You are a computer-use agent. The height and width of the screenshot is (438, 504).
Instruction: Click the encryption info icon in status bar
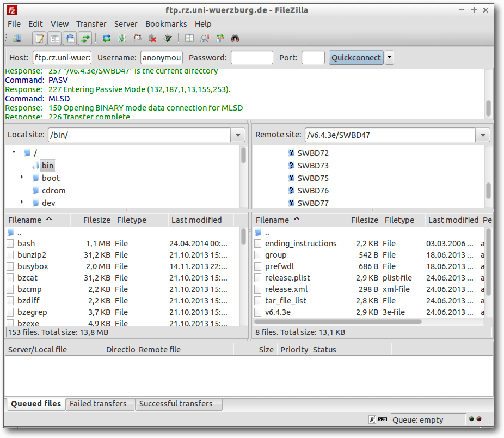372,419
